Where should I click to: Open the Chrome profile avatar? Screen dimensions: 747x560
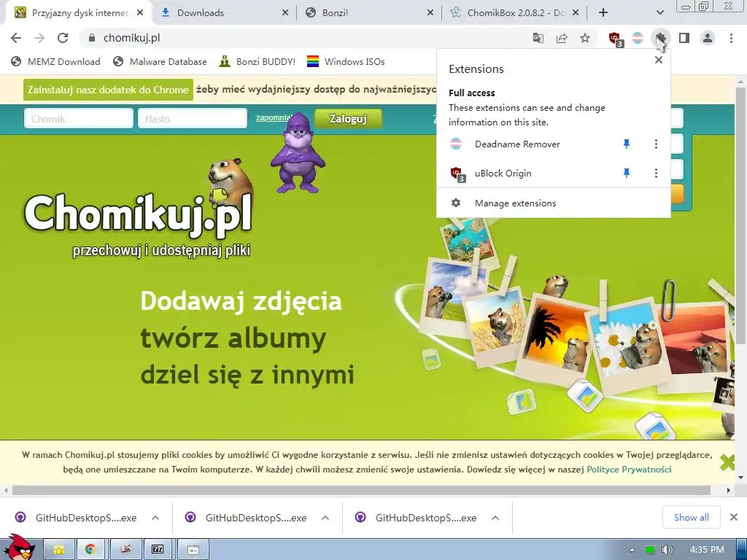[708, 38]
